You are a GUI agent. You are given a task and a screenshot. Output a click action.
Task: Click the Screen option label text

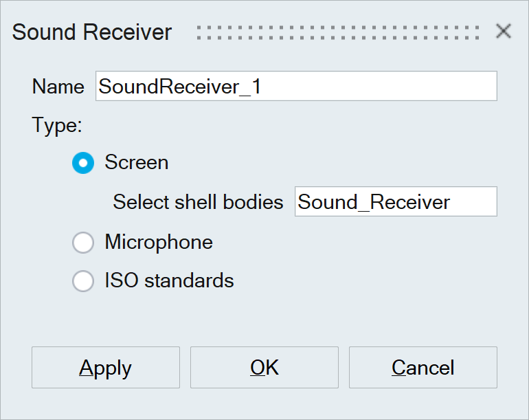coord(136,163)
